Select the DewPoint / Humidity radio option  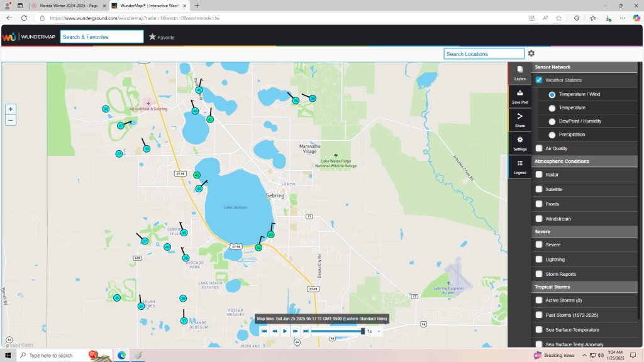552,121
